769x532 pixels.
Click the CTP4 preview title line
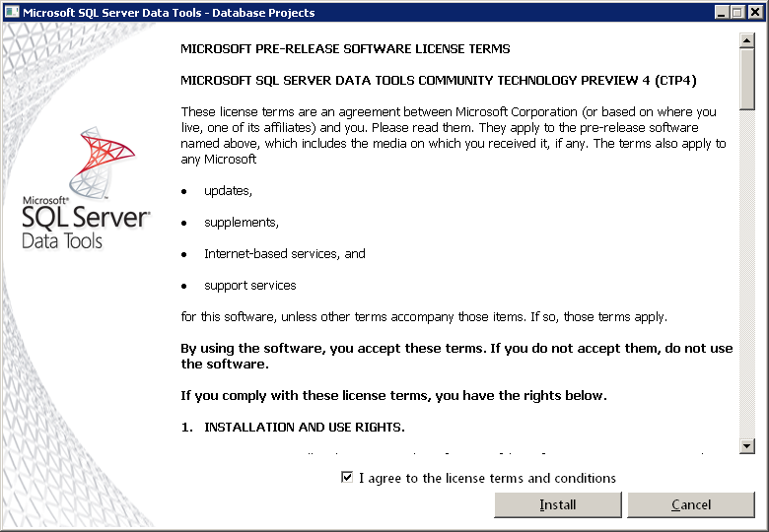pos(439,81)
